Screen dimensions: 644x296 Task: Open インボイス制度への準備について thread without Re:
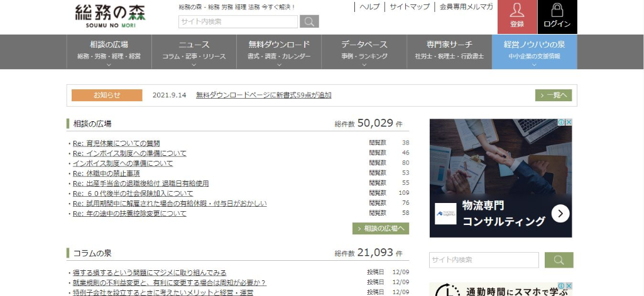click(123, 163)
